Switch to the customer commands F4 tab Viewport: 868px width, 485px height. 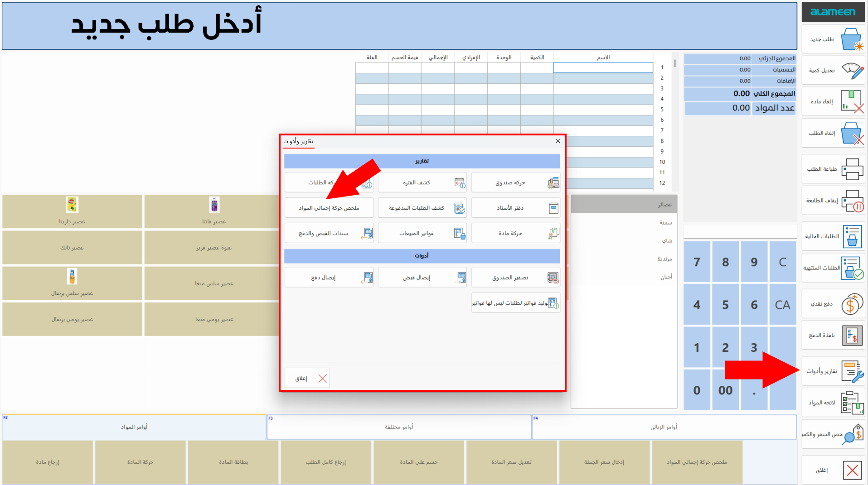[x=664, y=427]
